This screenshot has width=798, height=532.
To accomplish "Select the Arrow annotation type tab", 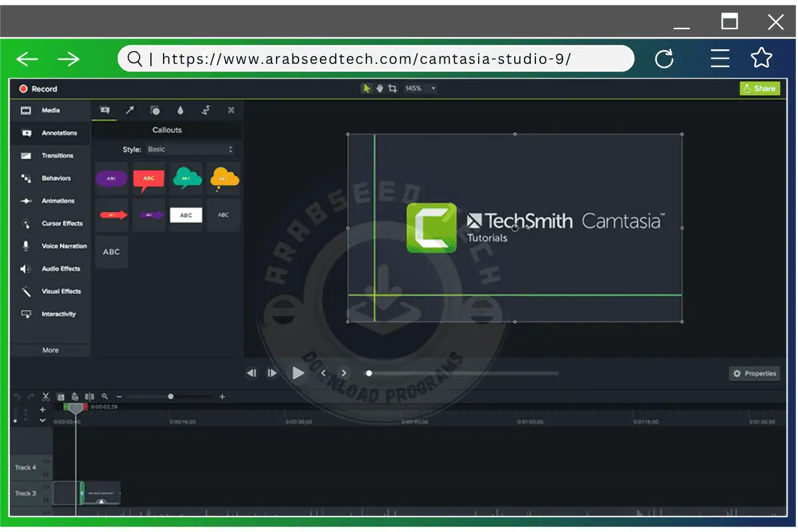I will 130,110.
